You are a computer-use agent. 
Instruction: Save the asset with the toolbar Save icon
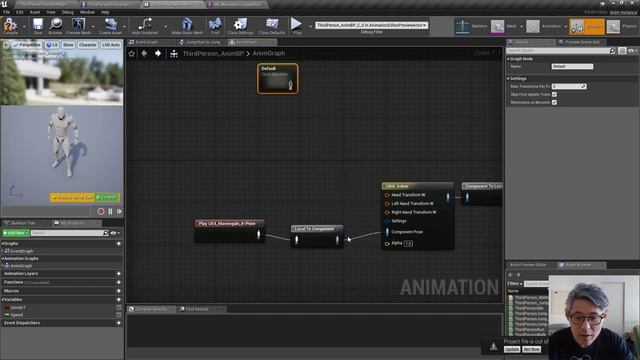38,25
